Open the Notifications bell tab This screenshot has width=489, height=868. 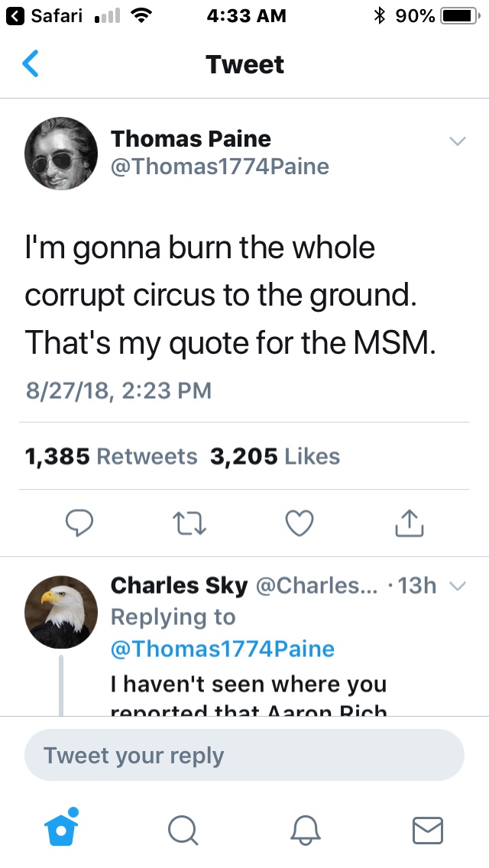coord(304,830)
